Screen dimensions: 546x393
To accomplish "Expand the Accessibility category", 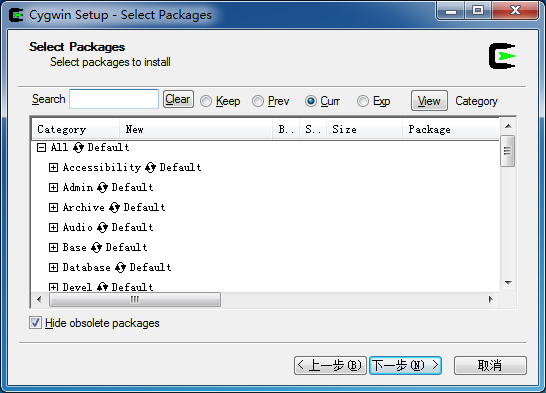I will [x=53, y=168].
